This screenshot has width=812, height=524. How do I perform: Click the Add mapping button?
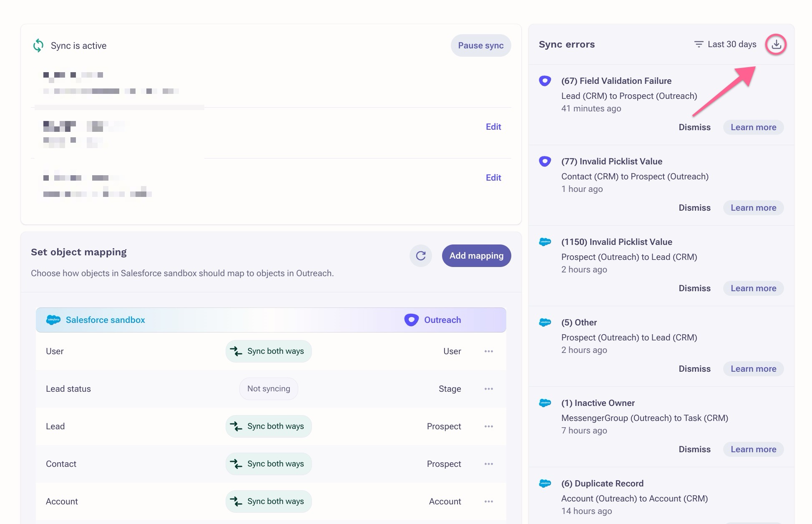tap(476, 256)
